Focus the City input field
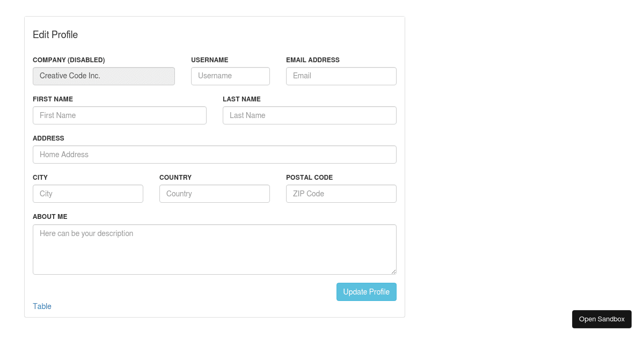The image size is (644, 338). (87, 193)
